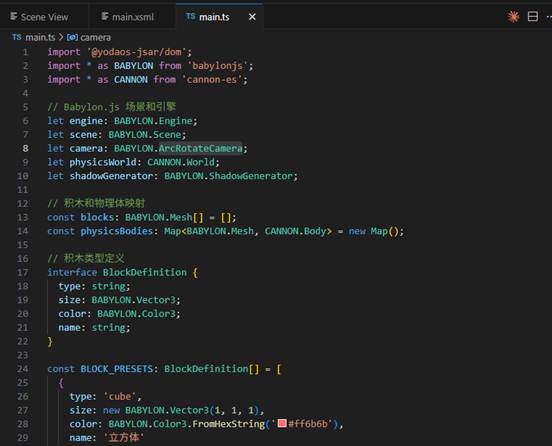
Task: Click the breadcrumb TS file icon
Action: [x=17, y=37]
